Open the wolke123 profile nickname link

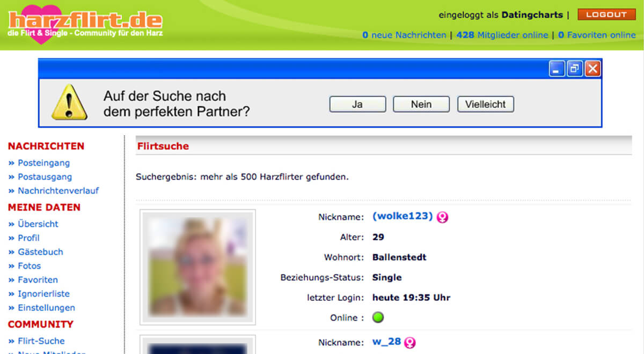[x=402, y=216]
